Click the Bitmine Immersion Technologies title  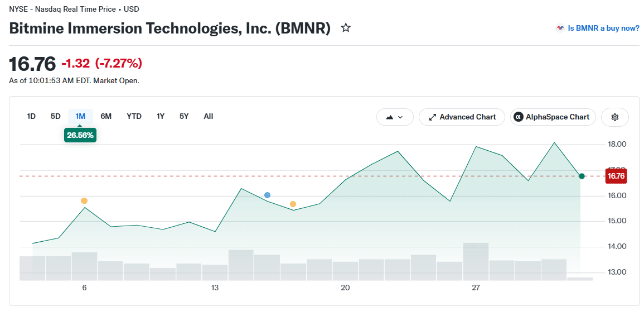point(170,28)
